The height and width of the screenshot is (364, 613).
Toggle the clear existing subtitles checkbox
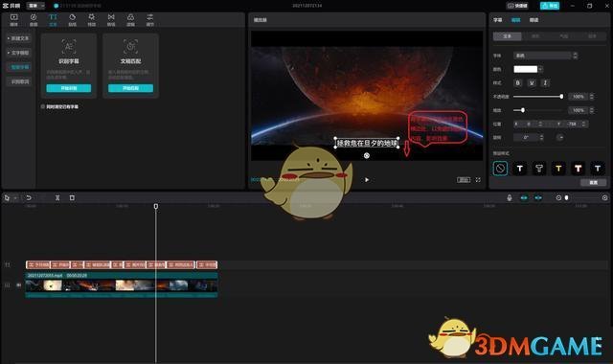[43, 106]
